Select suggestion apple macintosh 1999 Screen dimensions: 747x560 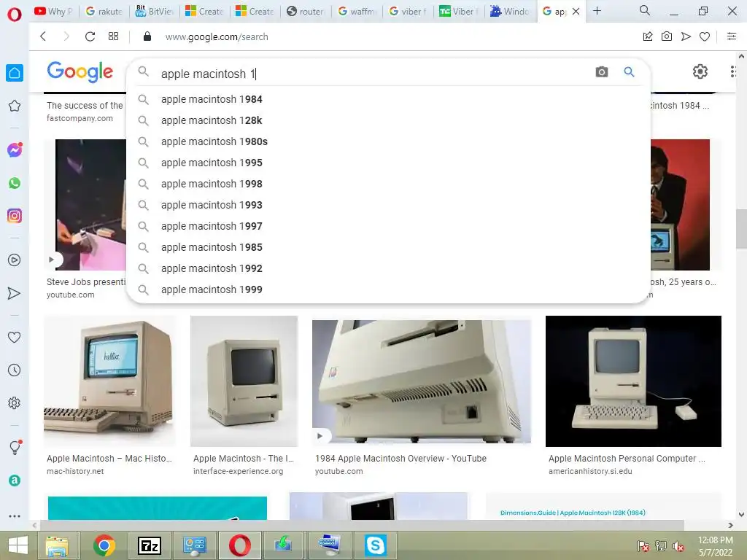pos(388,289)
